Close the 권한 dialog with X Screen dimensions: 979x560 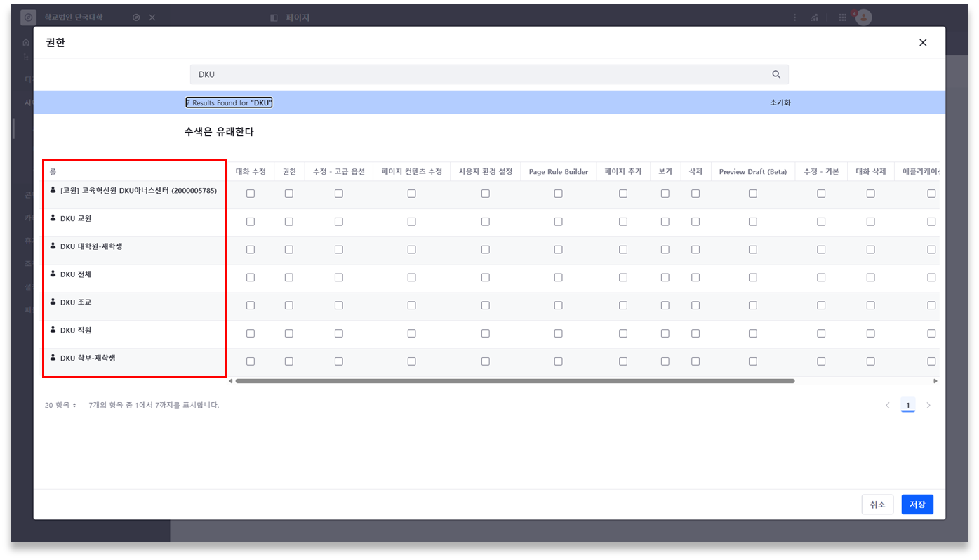click(922, 43)
